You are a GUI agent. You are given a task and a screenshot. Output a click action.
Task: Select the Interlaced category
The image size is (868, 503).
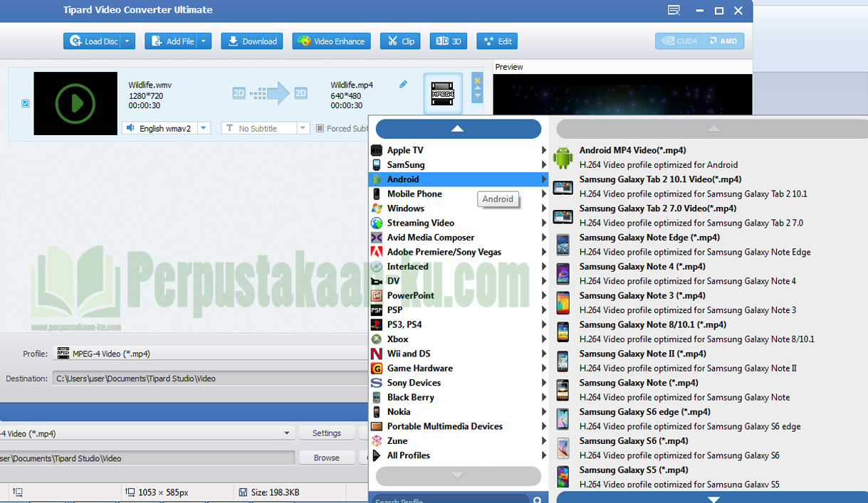pos(459,266)
